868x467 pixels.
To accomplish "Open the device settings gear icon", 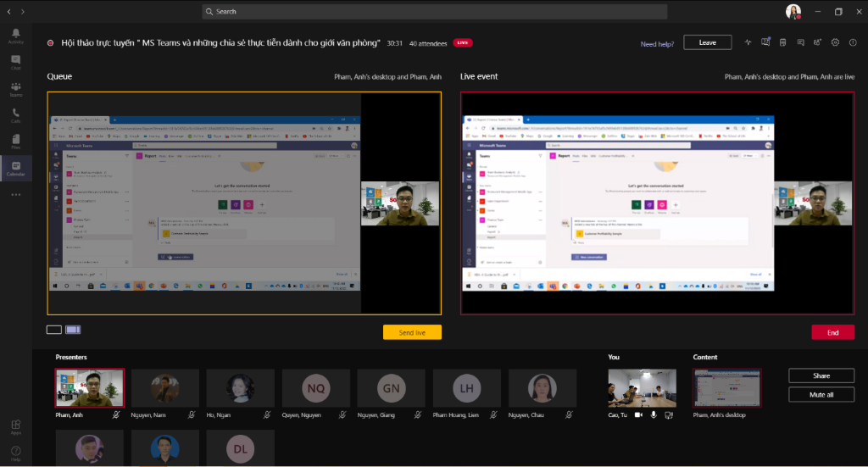I will click(x=835, y=42).
